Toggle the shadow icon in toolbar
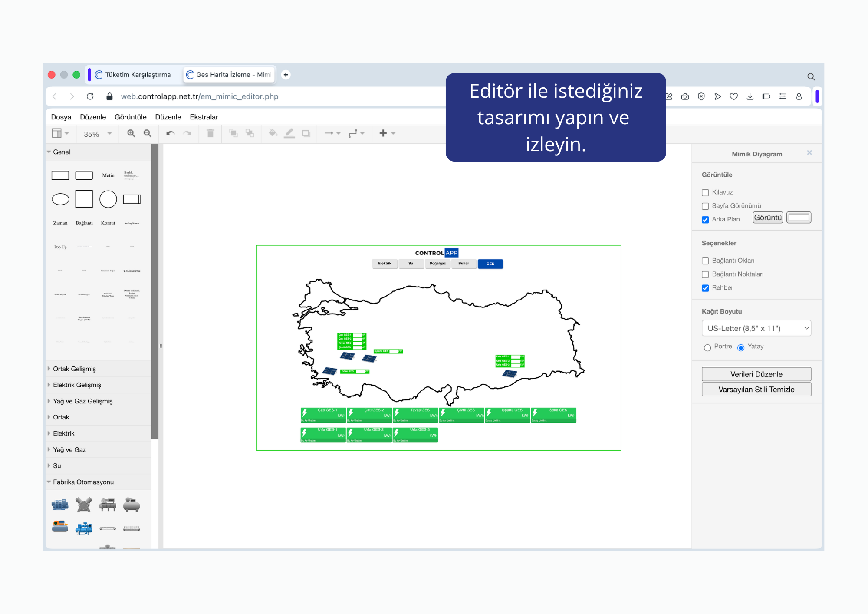Screen dimensions: 868x614 point(306,133)
